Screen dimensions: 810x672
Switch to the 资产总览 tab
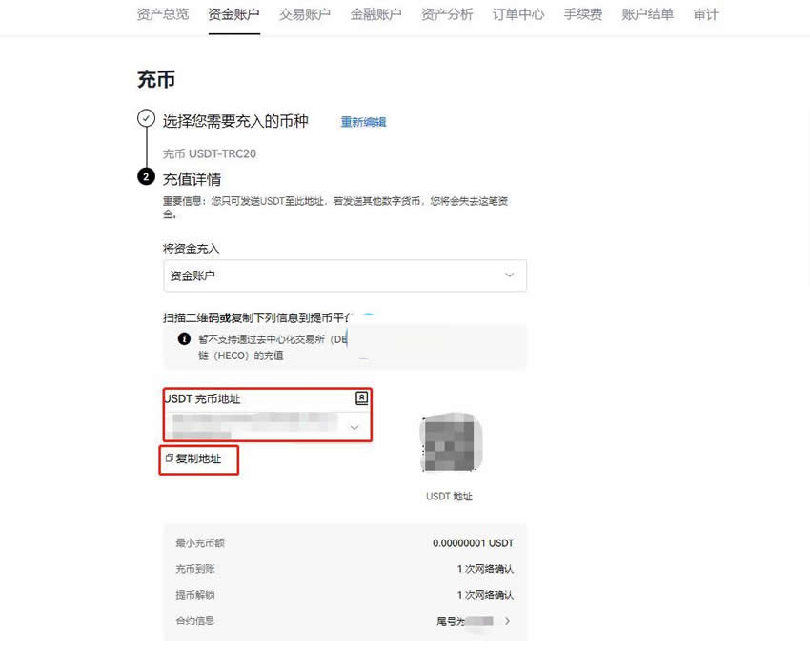(162, 14)
